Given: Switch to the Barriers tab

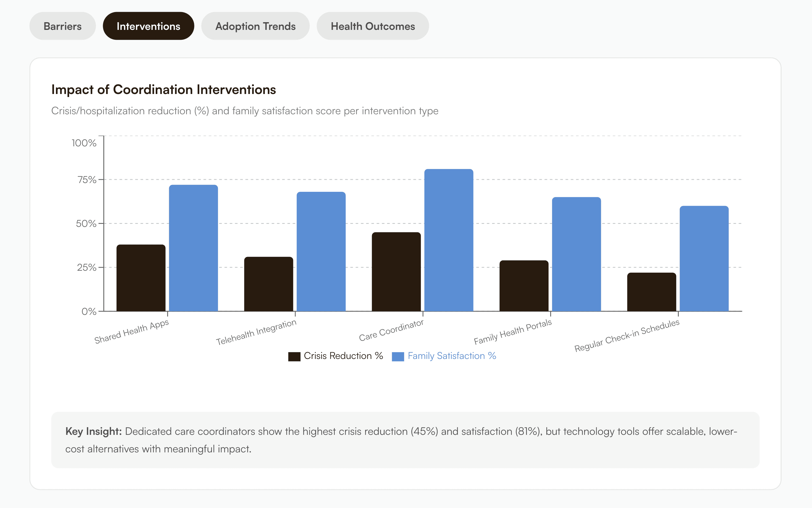Looking at the screenshot, I should (x=63, y=26).
